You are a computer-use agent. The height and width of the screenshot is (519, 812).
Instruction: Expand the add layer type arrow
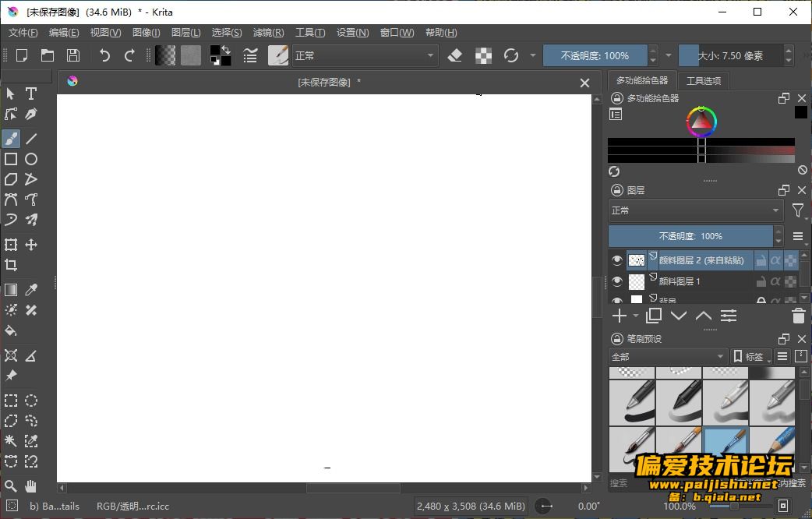point(635,316)
